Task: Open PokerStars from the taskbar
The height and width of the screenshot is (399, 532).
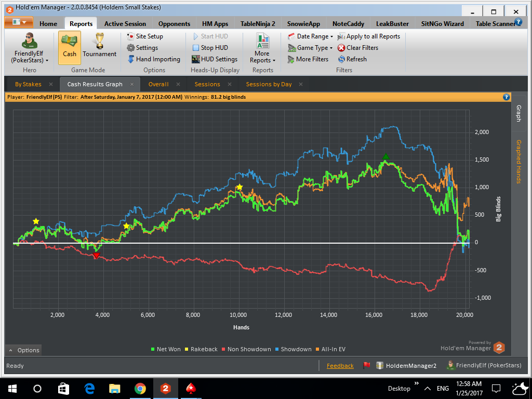Action: point(191,389)
